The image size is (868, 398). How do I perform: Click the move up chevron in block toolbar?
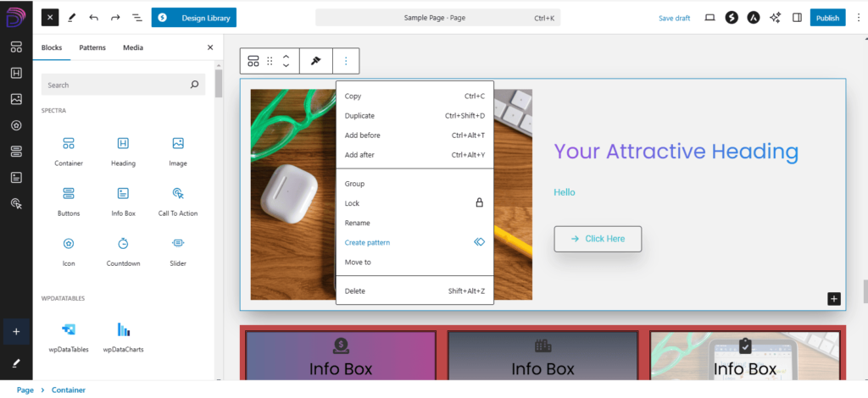tap(287, 56)
